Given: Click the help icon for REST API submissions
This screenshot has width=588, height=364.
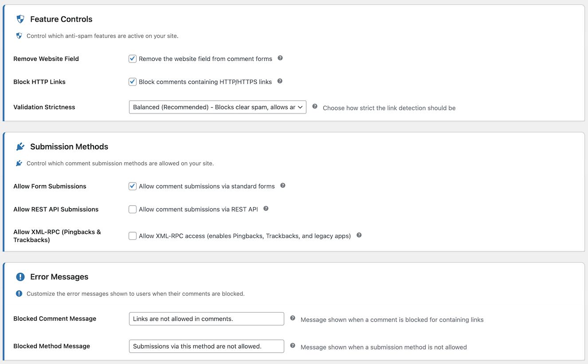Looking at the screenshot, I should point(266,208).
